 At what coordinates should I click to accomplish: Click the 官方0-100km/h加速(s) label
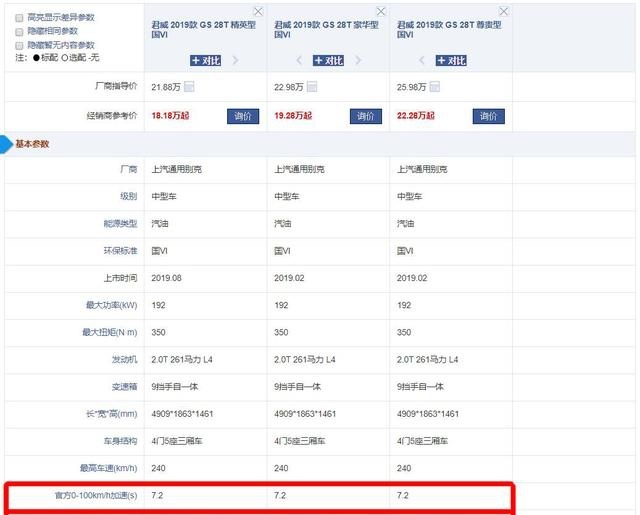(96, 495)
